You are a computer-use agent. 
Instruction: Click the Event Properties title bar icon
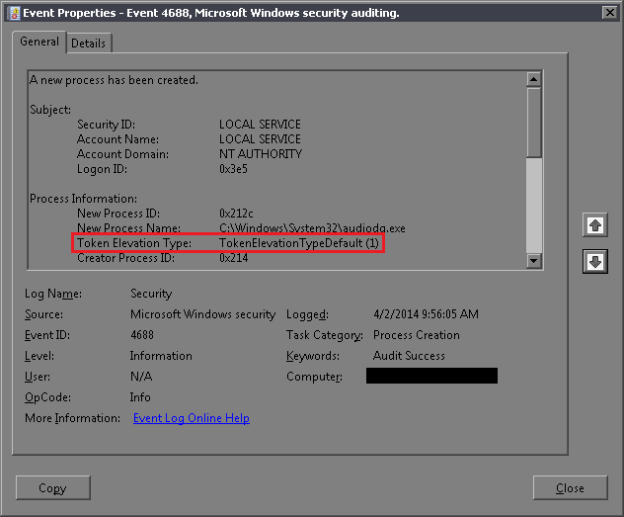10,12
